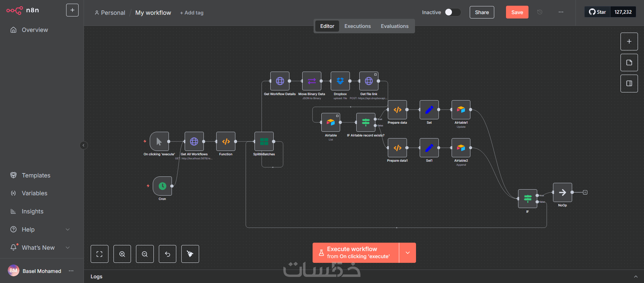Switch to the Executions tab

tap(358, 26)
